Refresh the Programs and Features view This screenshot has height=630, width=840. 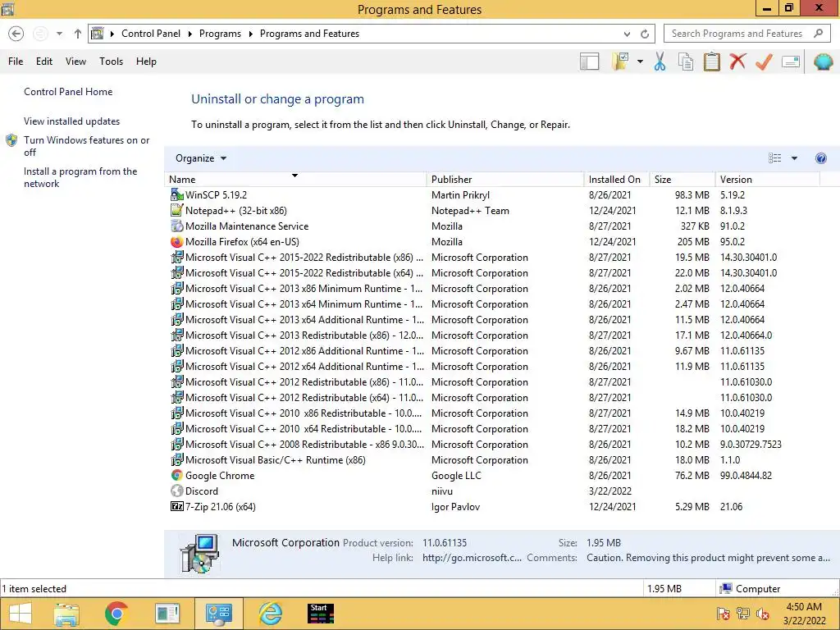[645, 34]
